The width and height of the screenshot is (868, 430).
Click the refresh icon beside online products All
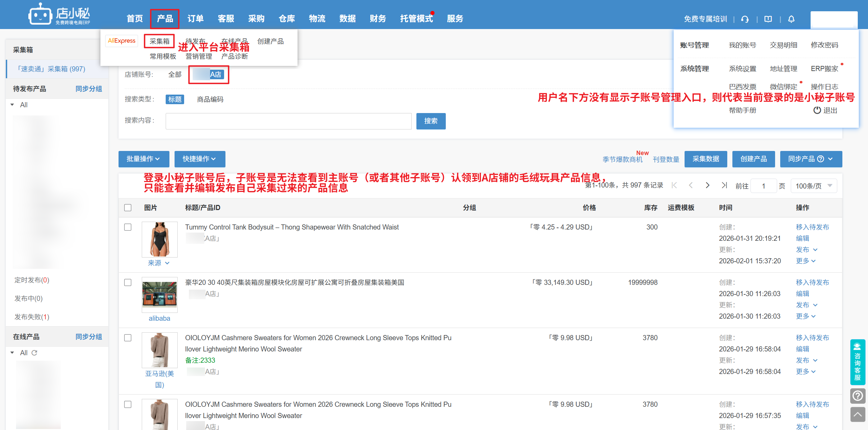(34, 353)
